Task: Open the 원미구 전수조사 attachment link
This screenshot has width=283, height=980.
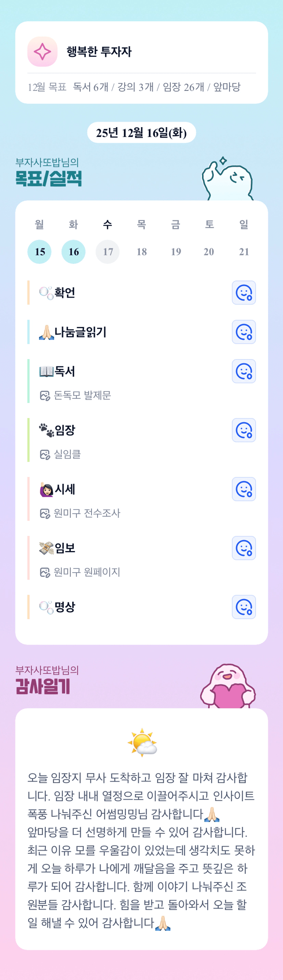Action: point(87,513)
